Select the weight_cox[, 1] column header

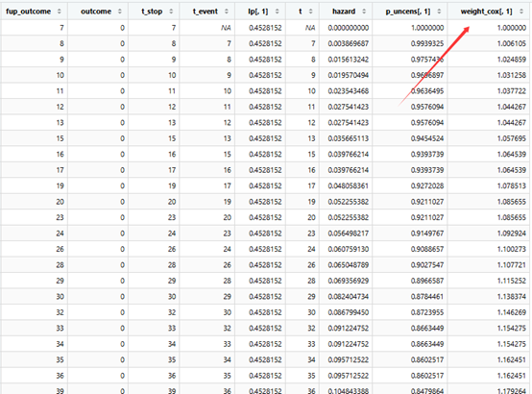[x=486, y=12]
